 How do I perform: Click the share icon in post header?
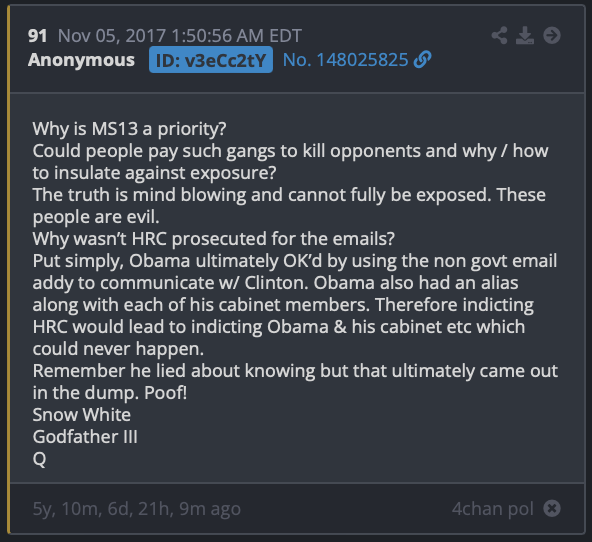point(500,35)
